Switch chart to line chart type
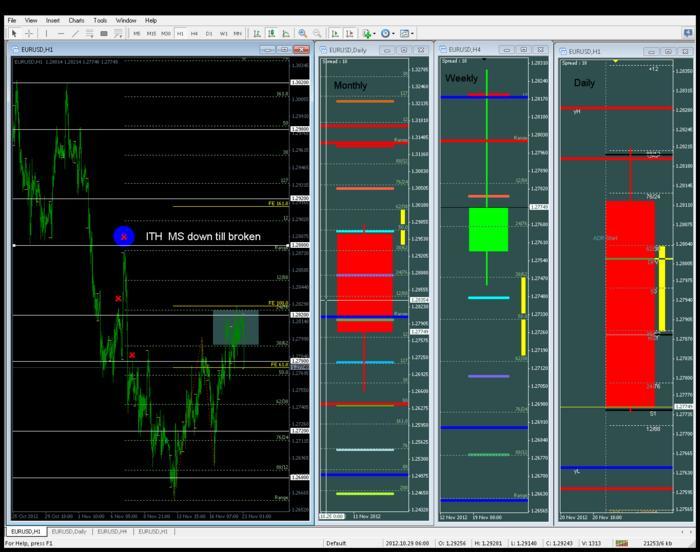 coord(286,33)
